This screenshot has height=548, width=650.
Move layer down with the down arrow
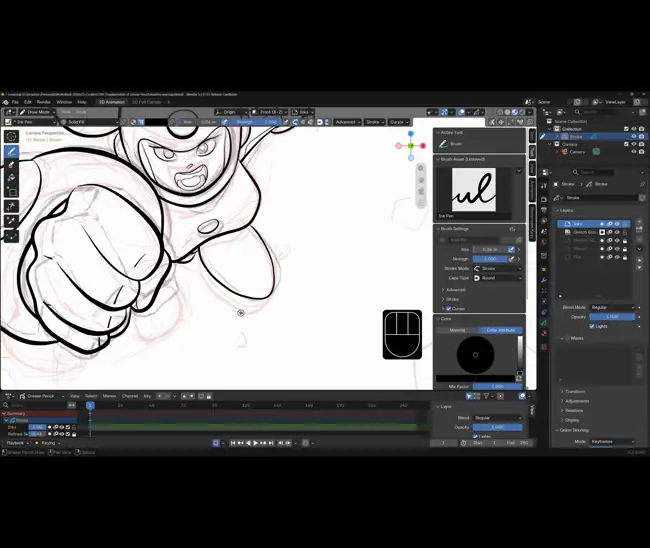pos(639,268)
